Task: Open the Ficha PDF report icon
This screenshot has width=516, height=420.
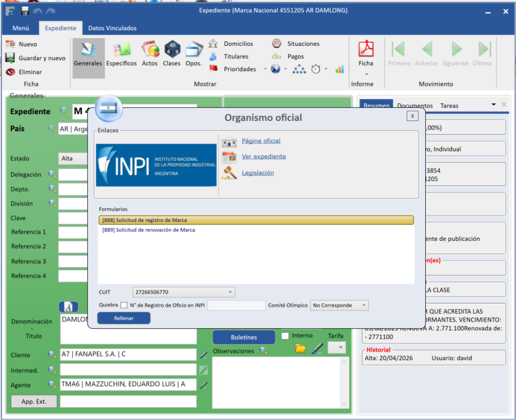Action: pos(366,49)
